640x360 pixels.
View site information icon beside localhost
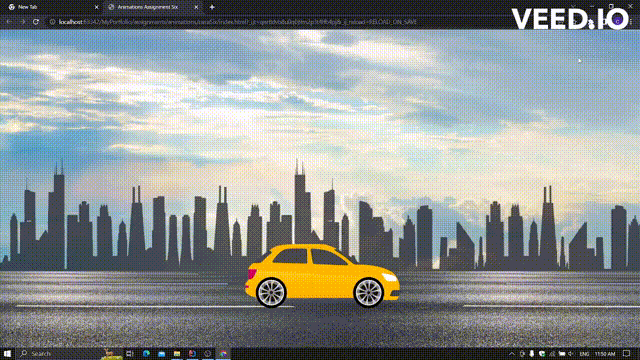point(52,22)
